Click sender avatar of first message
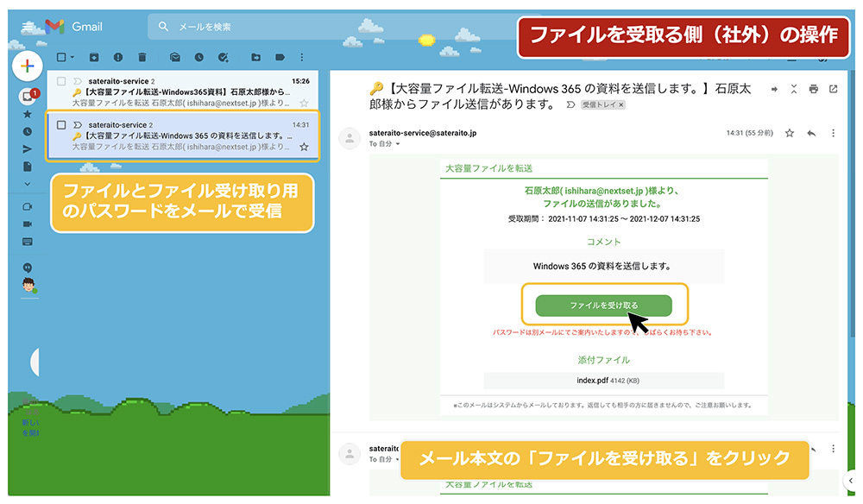Image resolution: width=863 pixels, height=504 pixels. [350, 138]
